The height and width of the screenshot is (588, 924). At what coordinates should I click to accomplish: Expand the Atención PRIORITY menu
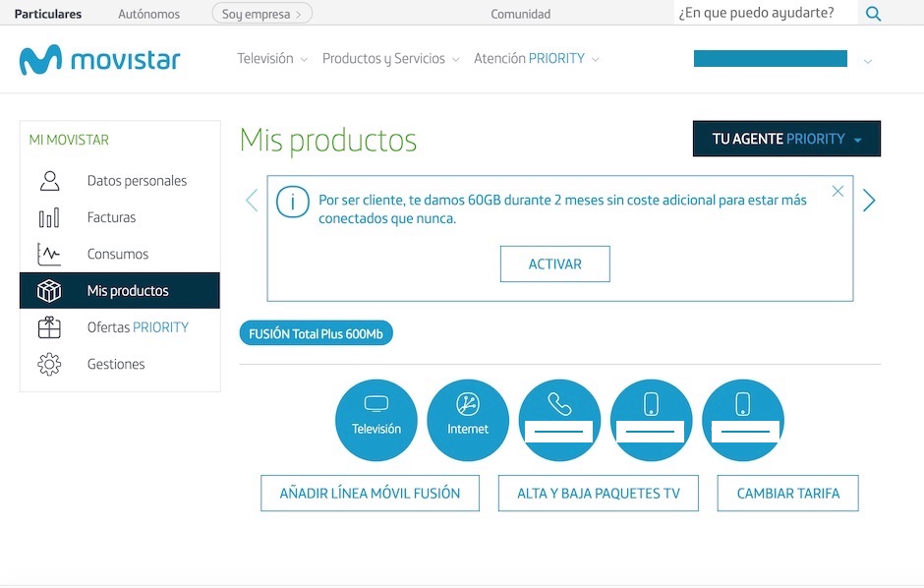537,58
